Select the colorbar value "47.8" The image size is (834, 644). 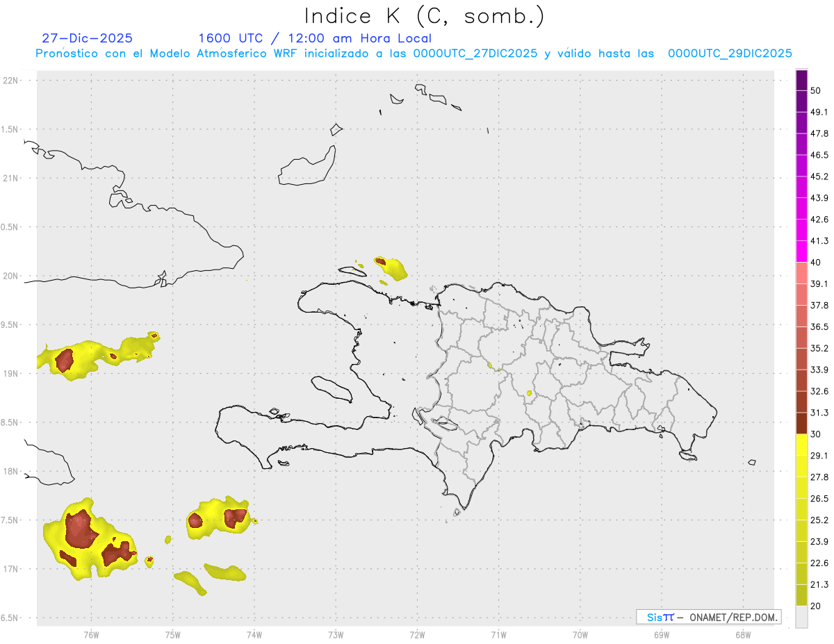pyautogui.click(x=819, y=133)
